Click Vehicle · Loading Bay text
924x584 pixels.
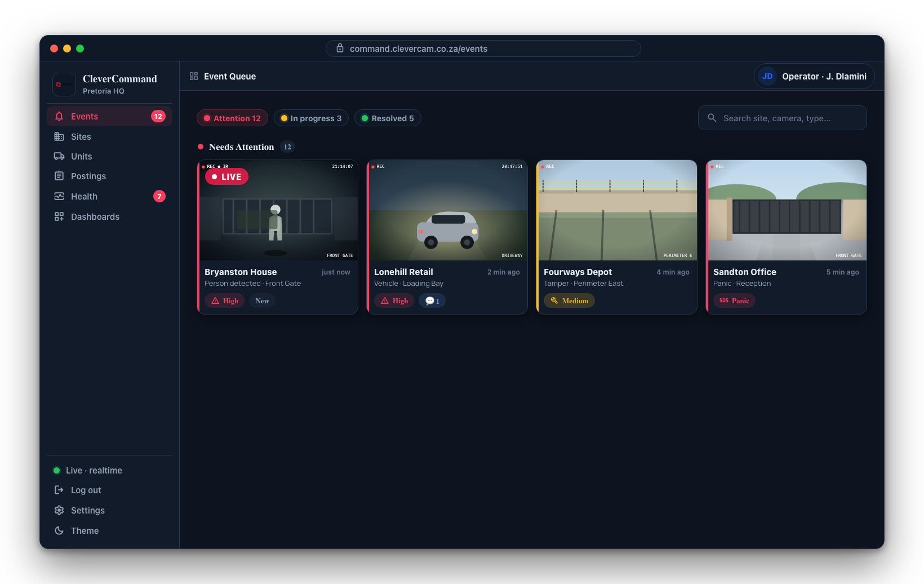[x=408, y=284]
